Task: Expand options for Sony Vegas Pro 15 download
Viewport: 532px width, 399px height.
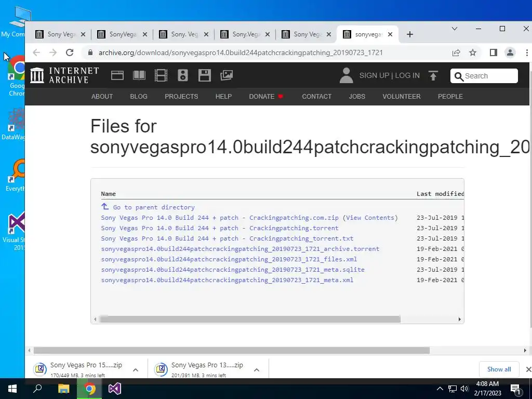Action: [136, 370]
